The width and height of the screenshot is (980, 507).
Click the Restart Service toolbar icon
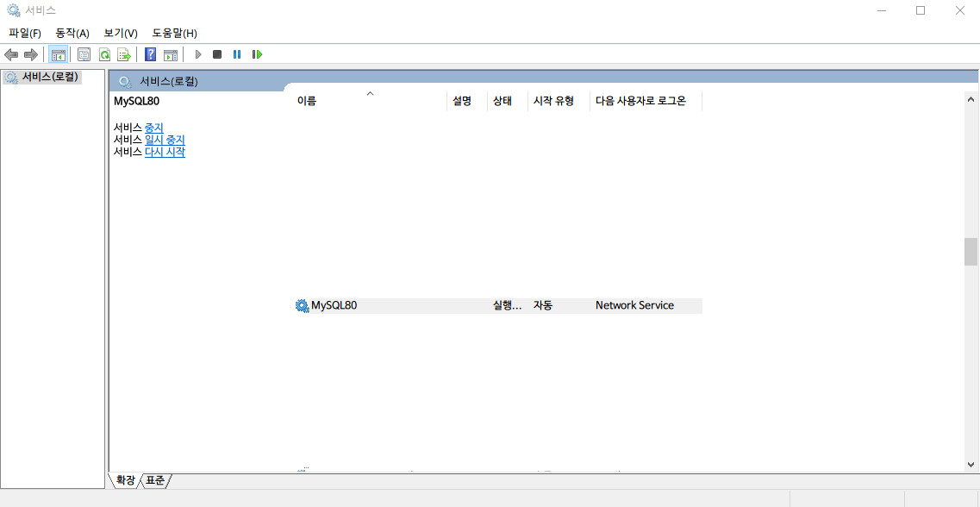click(257, 54)
